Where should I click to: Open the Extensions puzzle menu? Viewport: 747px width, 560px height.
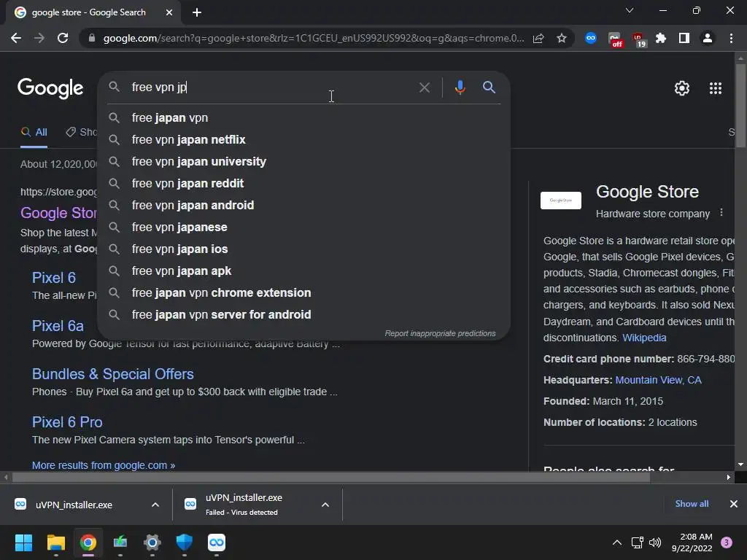pyautogui.click(x=661, y=38)
